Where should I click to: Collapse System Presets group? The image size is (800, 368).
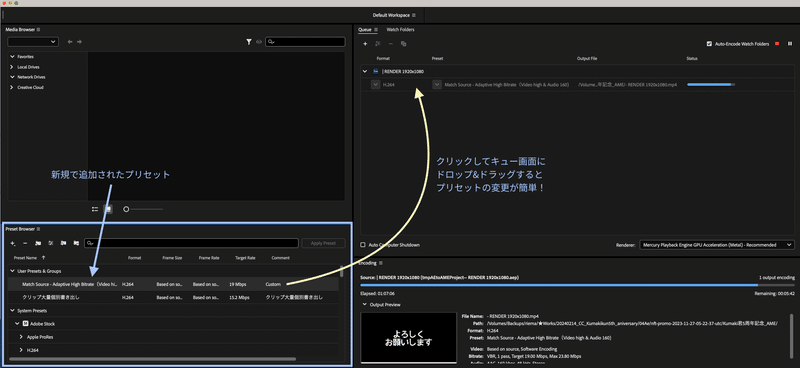coord(12,310)
